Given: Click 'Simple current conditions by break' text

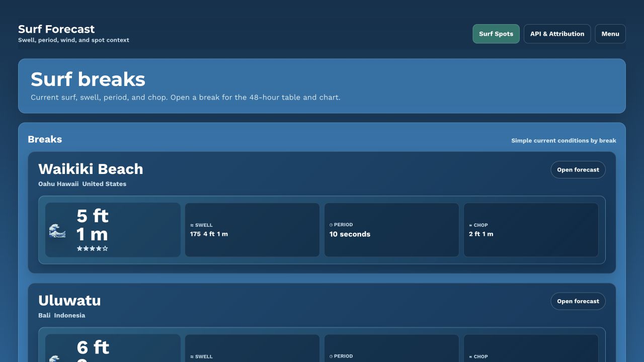Looking at the screenshot, I should 563,141.
